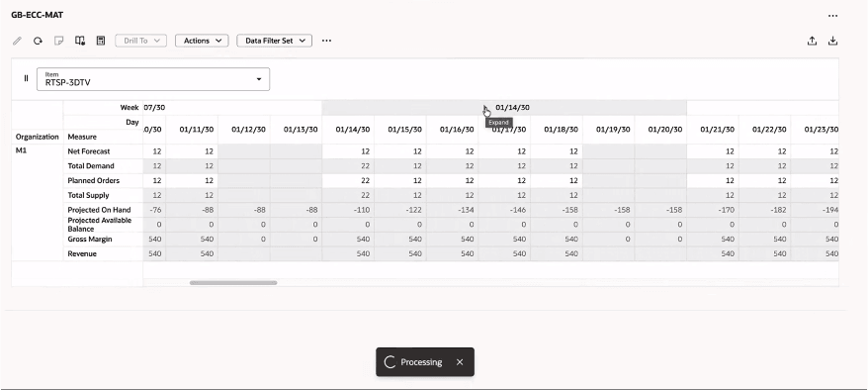Click the table layout settings icon
Image resolution: width=868 pixels, height=390 pixels.
click(x=80, y=41)
